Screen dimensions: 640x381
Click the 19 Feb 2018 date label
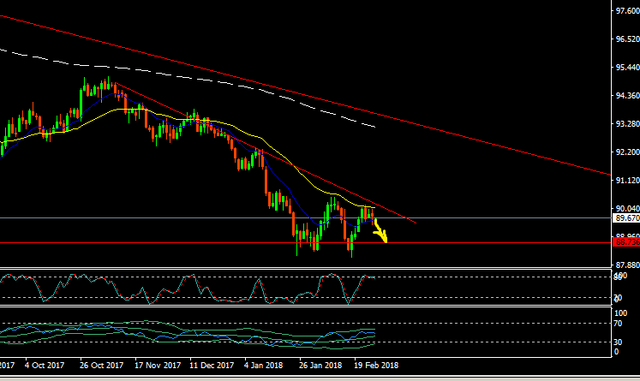(376, 365)
